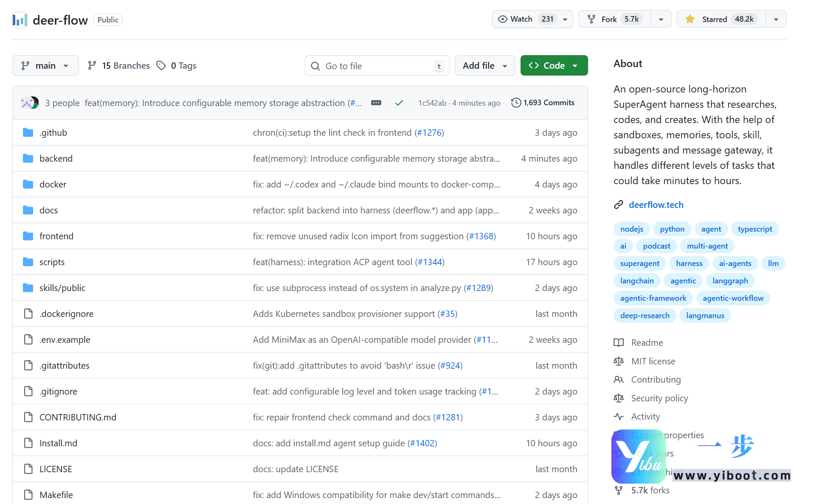Select the typescript topic tag

(755, 229)
